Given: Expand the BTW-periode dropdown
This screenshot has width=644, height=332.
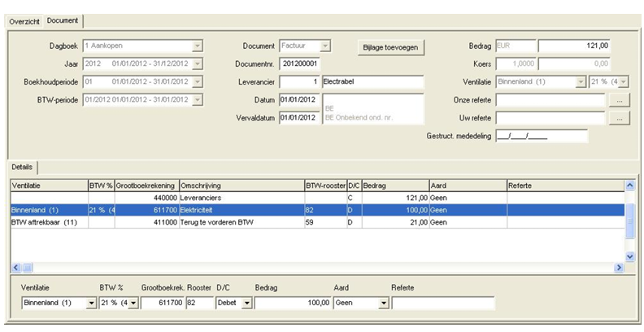Looking at the screenshot, I should [x=198, y=99].
